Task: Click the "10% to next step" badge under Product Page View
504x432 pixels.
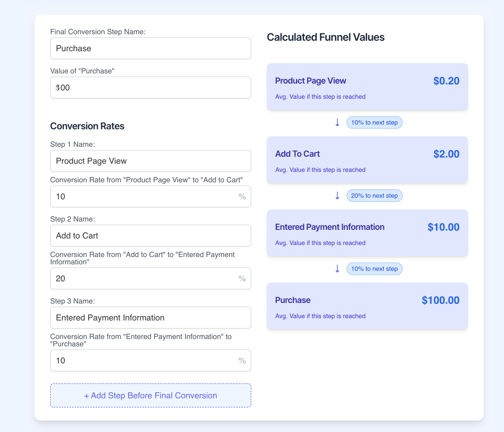Action: click(374, 123)
